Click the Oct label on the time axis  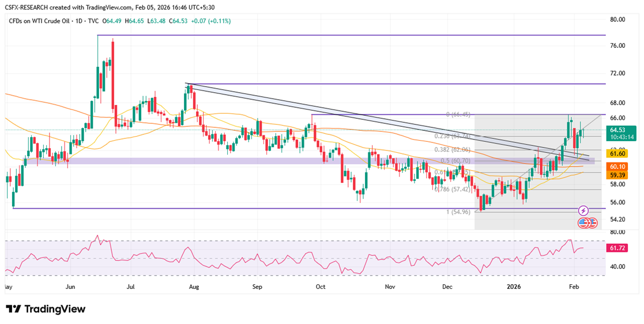[321, 286]
